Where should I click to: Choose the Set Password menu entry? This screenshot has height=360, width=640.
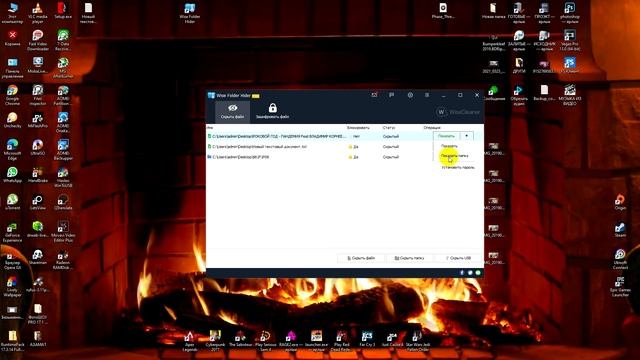tap(458, 167)
